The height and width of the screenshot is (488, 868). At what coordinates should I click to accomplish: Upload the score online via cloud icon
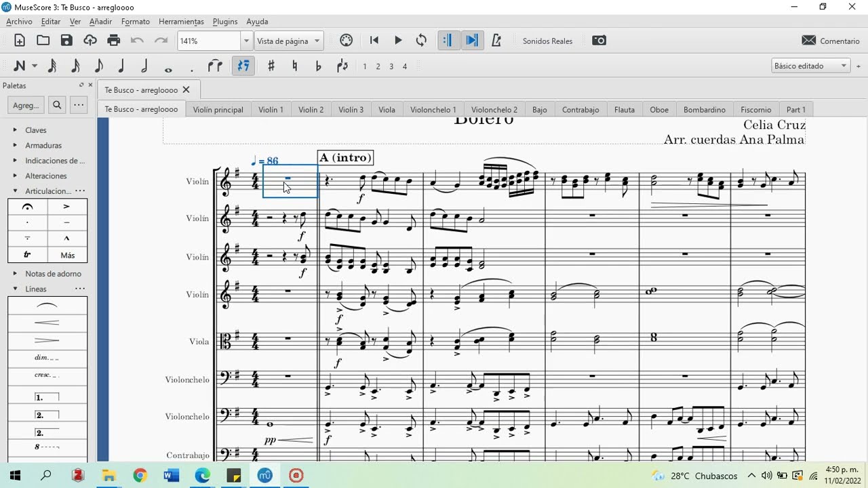90,41
